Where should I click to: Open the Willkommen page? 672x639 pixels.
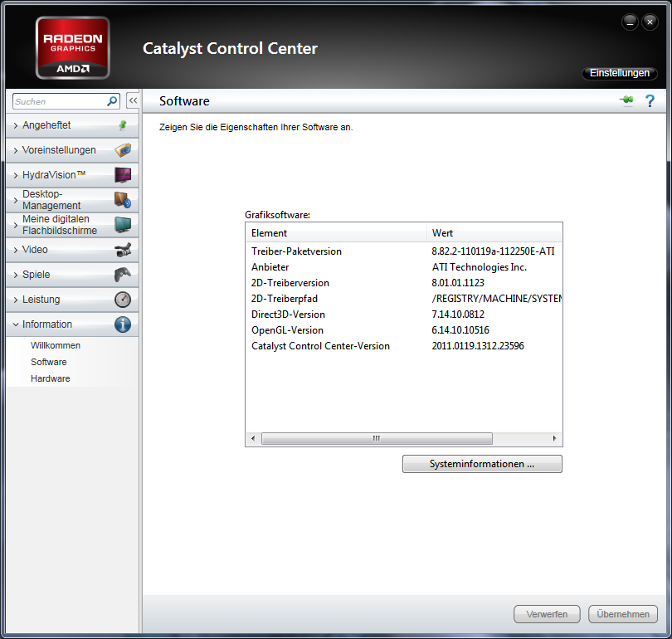56,345
